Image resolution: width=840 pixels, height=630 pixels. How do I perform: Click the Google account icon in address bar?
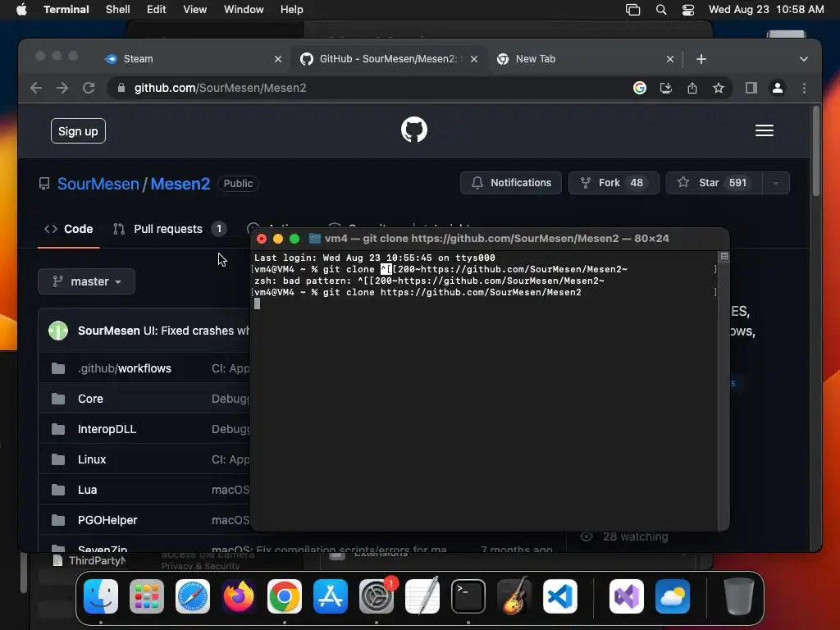[x=640, y=88]
